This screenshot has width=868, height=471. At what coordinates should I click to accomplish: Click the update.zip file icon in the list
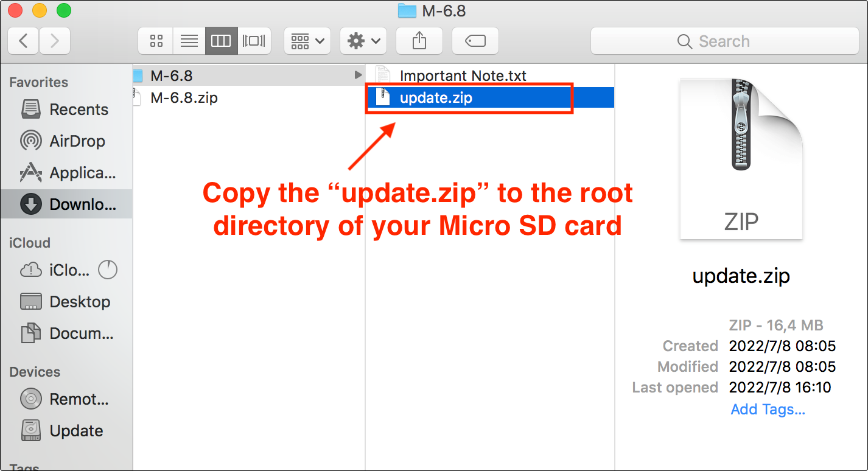click(x=382, y=97)
